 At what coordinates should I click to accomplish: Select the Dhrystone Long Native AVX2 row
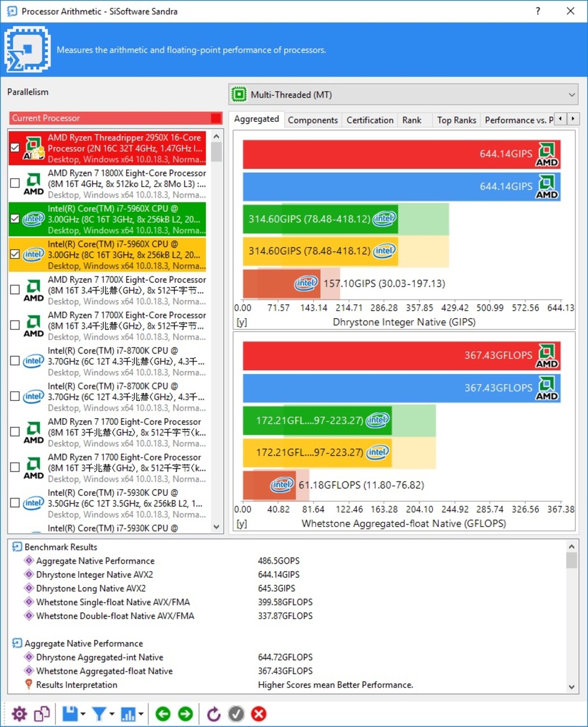pyautogui.click(x=91, y=588)
